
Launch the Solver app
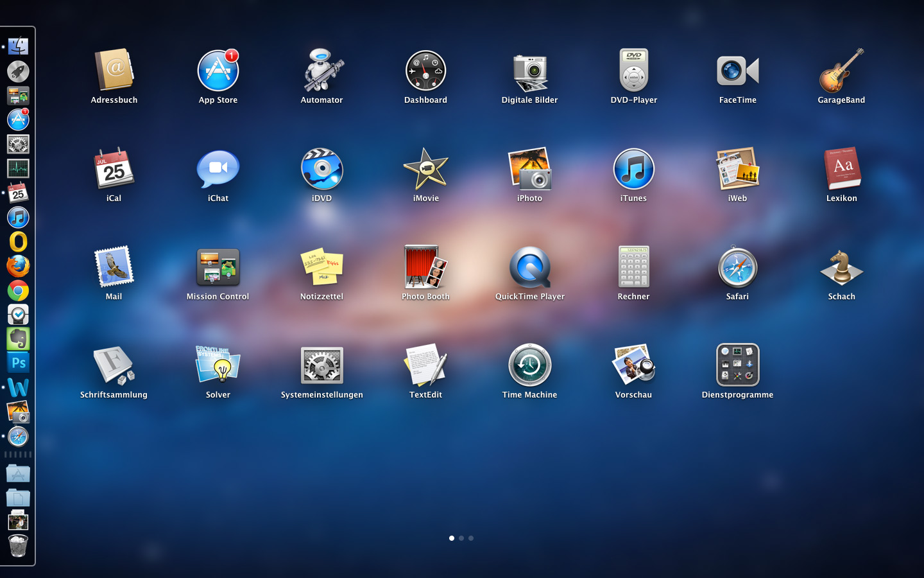point(218,365)
